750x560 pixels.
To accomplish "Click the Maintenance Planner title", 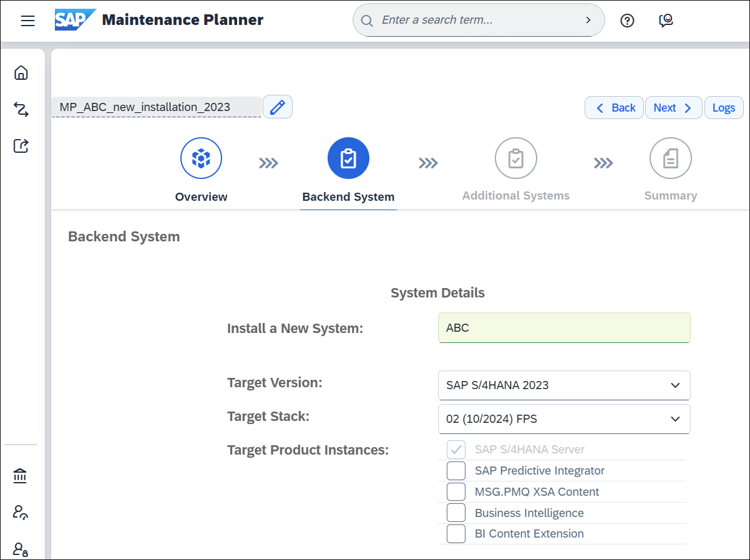I will pos(183,20).
